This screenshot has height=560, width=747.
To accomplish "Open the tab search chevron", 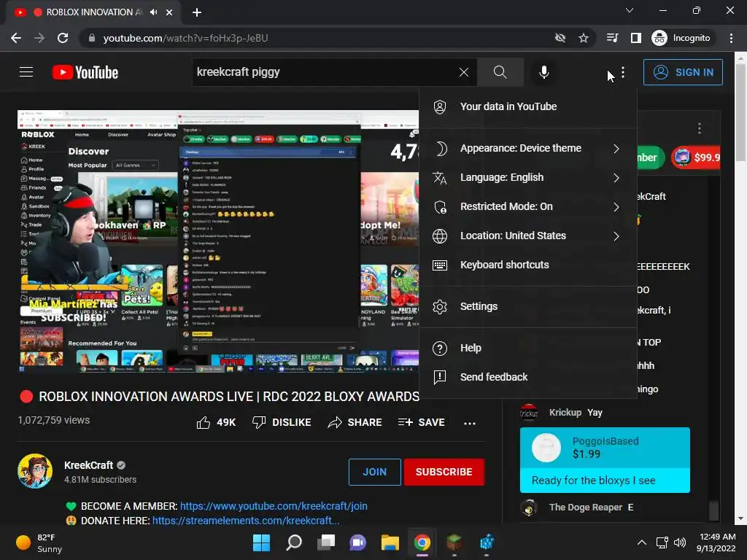I will (630, 10).
